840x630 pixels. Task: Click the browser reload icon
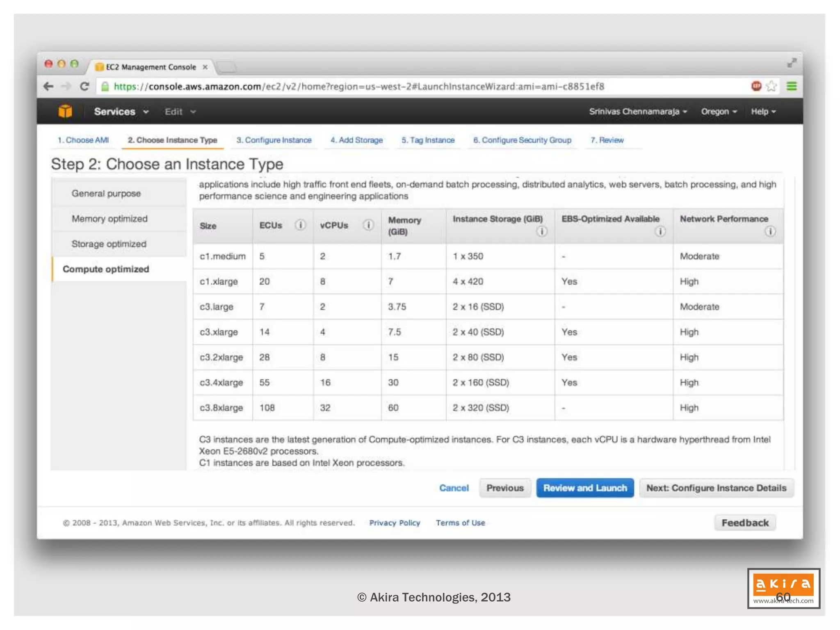[x=84, y=87]
